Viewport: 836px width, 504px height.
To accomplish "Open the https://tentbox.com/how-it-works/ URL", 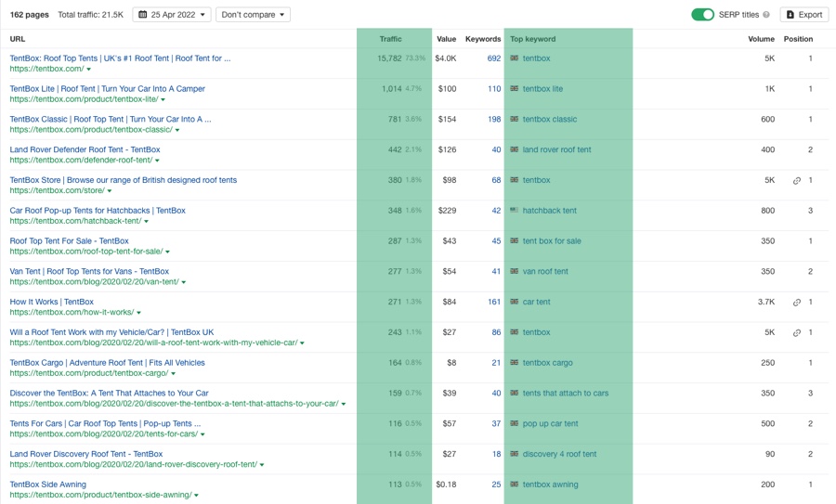I will pyautogui.click(x=72, y=312).
